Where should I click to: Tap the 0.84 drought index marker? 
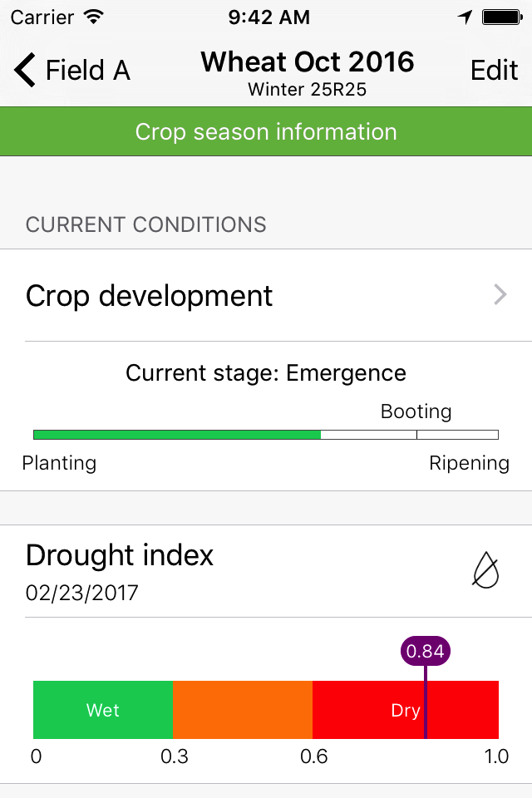point(426,651)
